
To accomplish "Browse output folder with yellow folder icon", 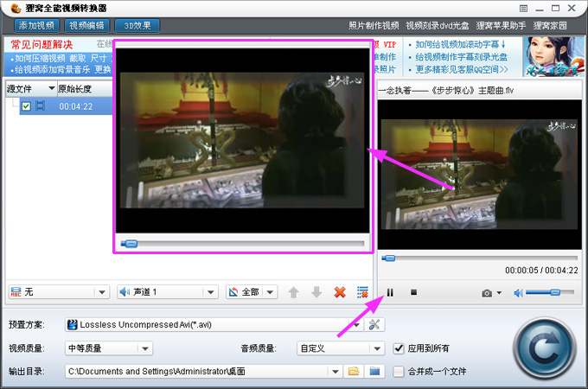I will coord(354,372).
